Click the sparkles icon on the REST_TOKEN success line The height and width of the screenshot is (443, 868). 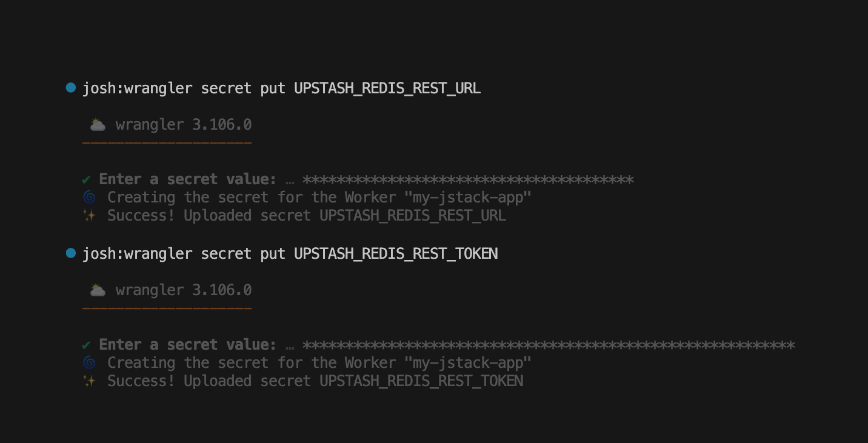(89, 381)
